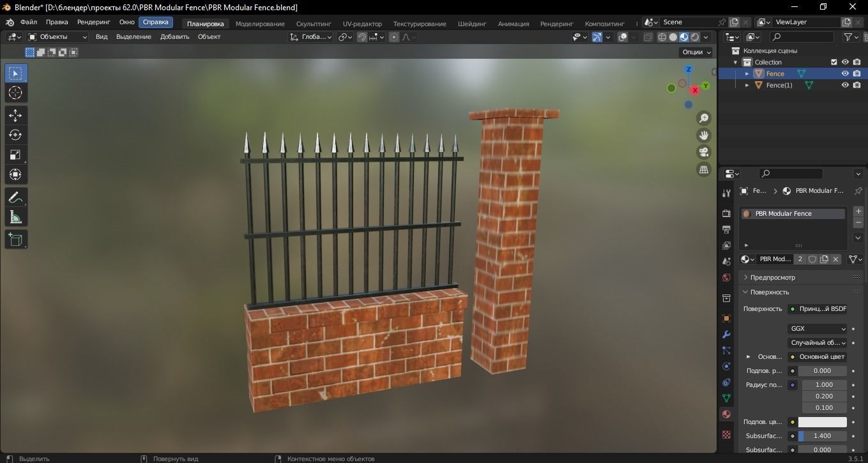Open the Render menu
868x463 pixels.
[x=93, y=22]
